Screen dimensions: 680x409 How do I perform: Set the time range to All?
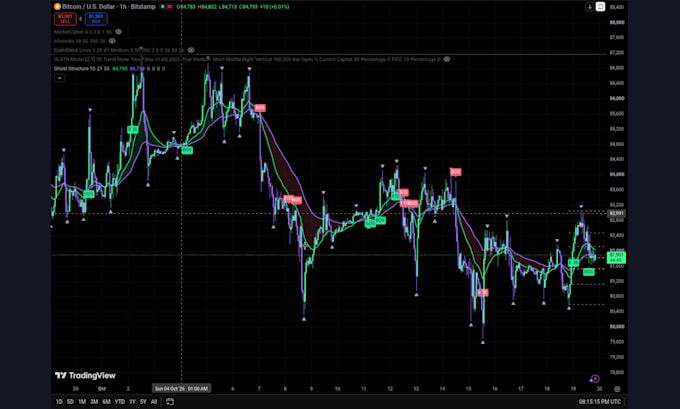pyautogui.click(x=154, y=402)
